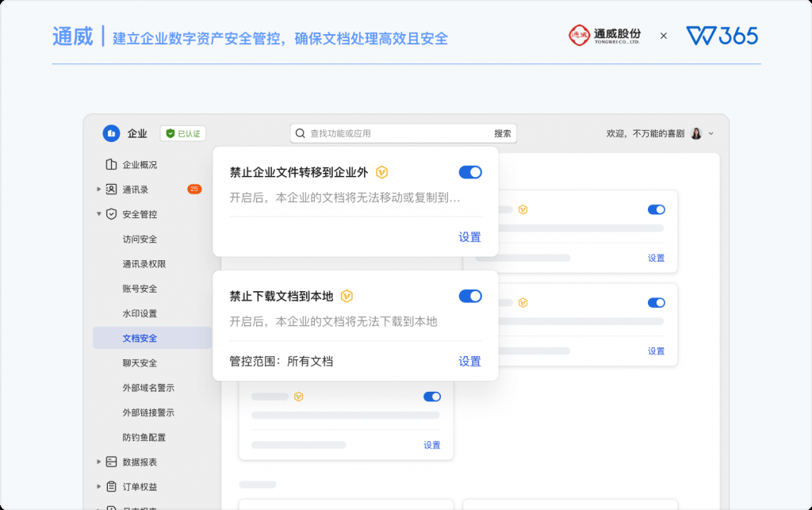This screenshot has width=812, height=510.
Task: Click the 安全管控 shield icon
Action: click(111, 214)
